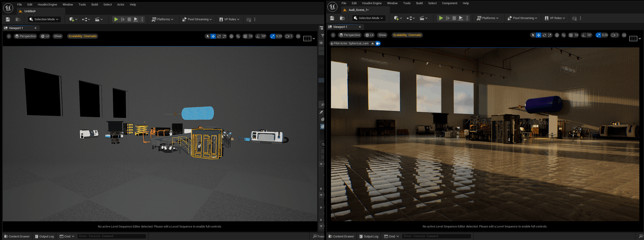Image resolution: width=644 pixels, height=240 pixels.
Task: Open Houdini Engine menu in Untitled window
Action: [x=47, y=5]
